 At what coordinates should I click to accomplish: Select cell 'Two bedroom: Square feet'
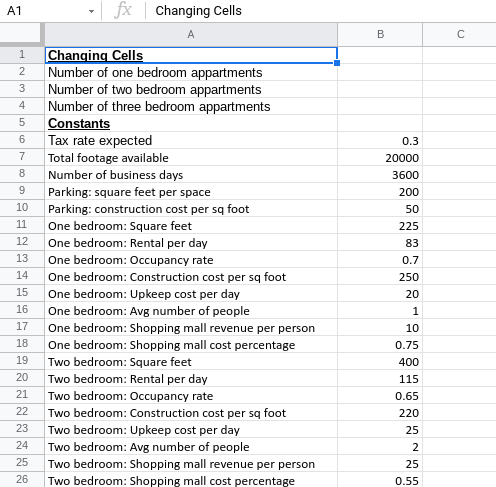pos(191,361)
